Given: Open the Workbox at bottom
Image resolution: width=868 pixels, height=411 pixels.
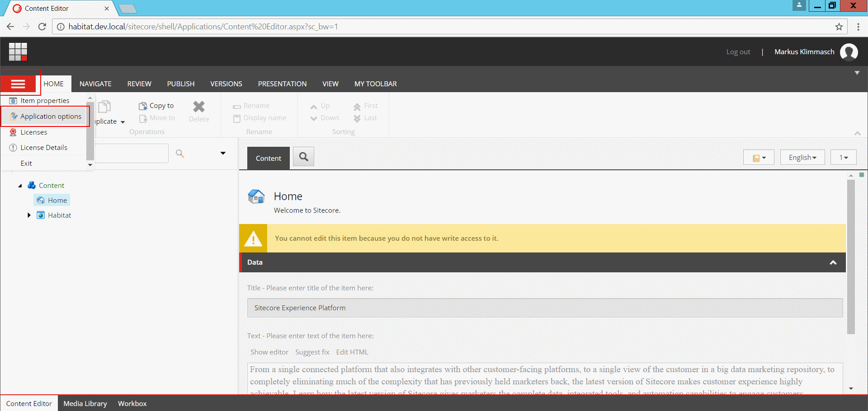Looking at the screenshot, I should (x=132, y=403).
